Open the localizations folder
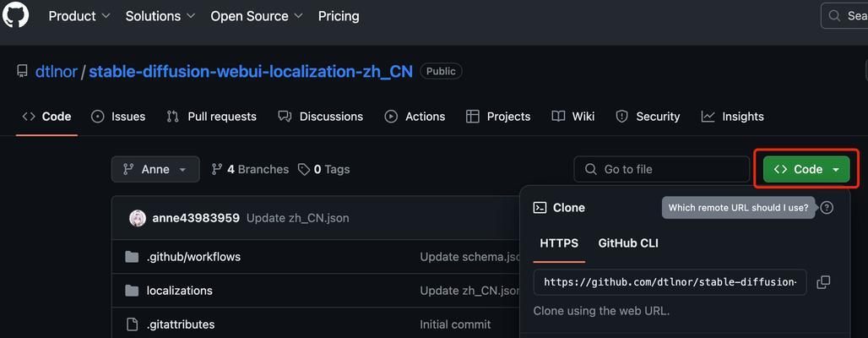 (x=179, y=291)
